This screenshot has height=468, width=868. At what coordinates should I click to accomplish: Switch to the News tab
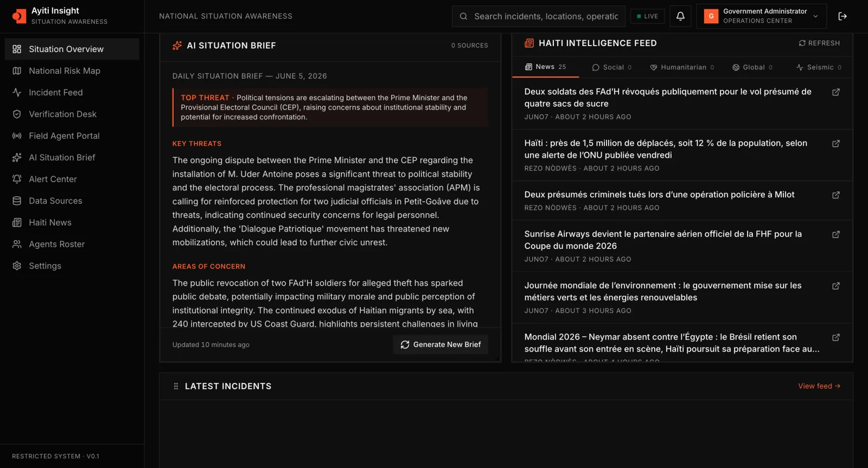pyautogui.click(x=545, y=67)
